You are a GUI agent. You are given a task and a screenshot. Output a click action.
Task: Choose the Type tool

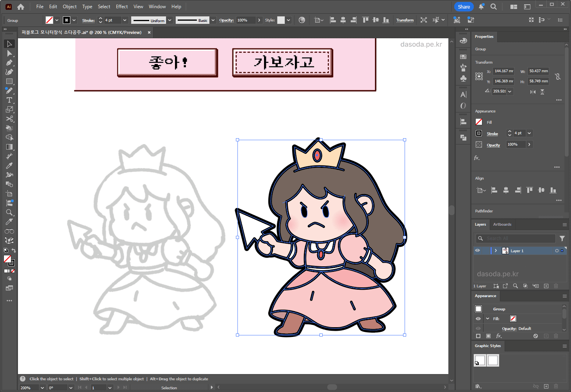tap(9, 100)
